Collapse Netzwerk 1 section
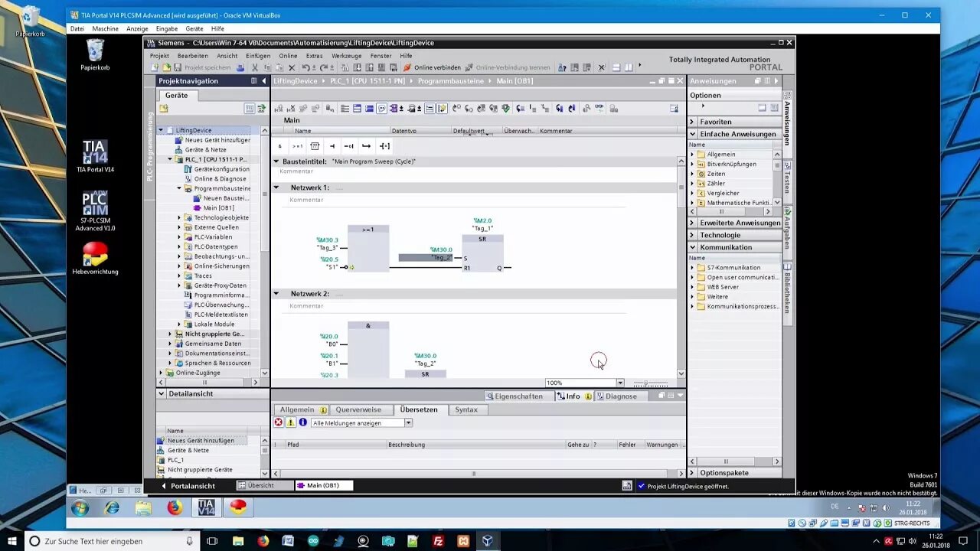Viewport: 980px width, 551px height. coord(276,187)
